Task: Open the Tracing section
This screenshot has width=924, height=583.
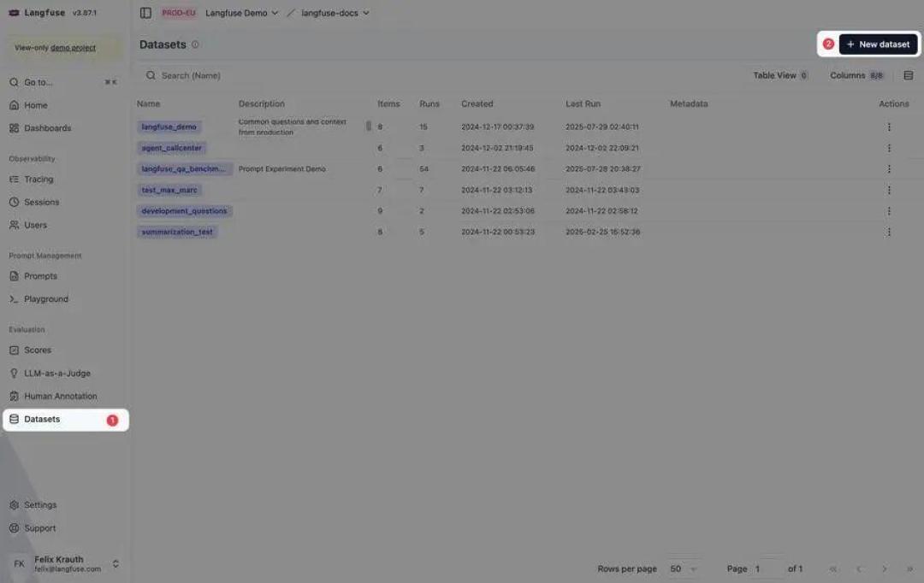Action: tap(63, 179)
